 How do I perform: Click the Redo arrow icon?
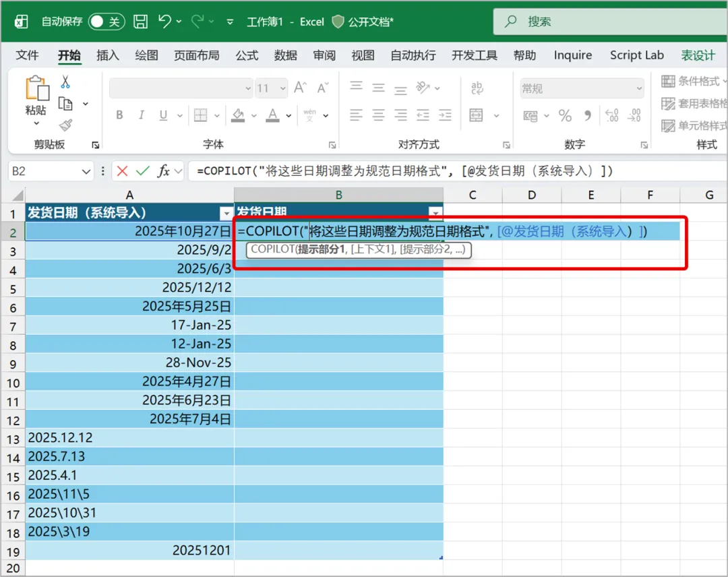pos(198,22)
